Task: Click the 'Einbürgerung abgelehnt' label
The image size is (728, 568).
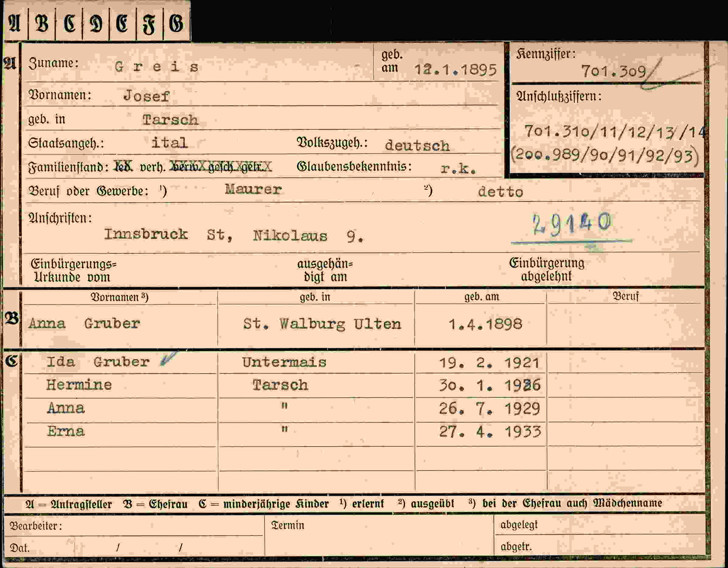Action: [x=546, y=269]
